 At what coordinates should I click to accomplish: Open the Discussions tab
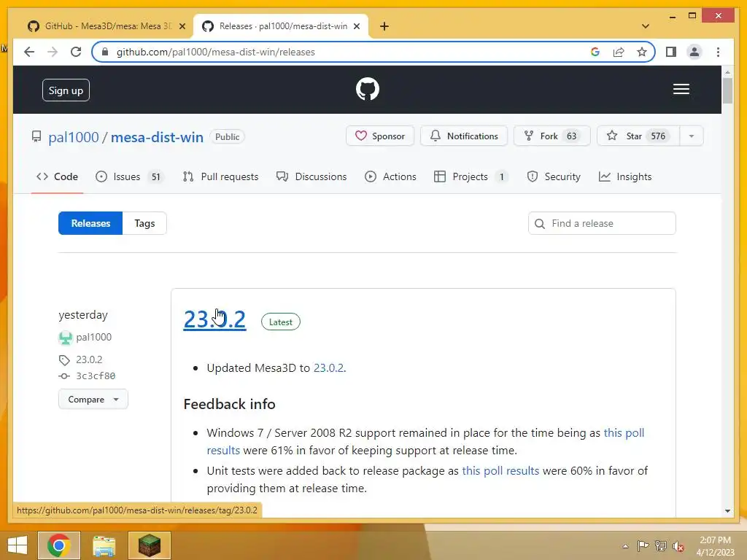click(x=311, y=176)
